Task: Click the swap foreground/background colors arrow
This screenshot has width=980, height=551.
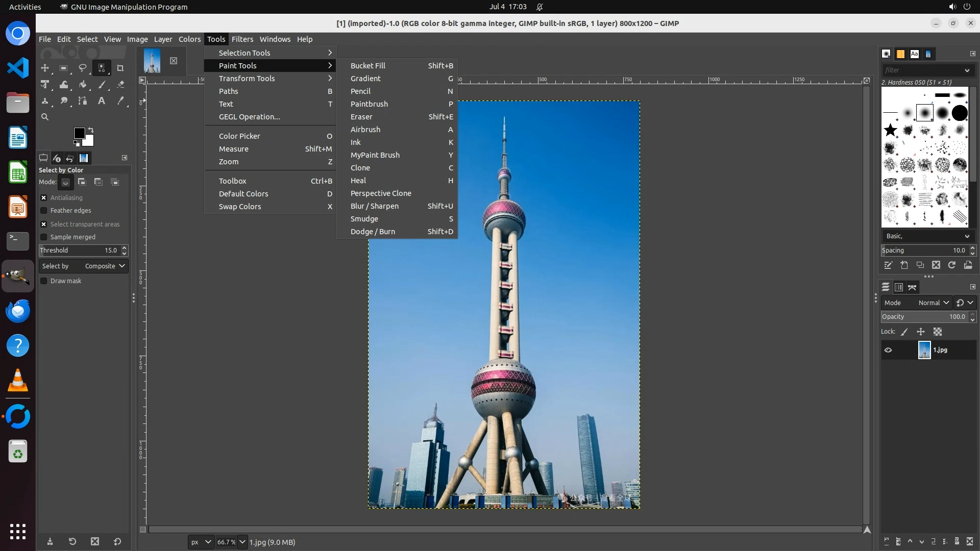Action: (x=91, y=130)
